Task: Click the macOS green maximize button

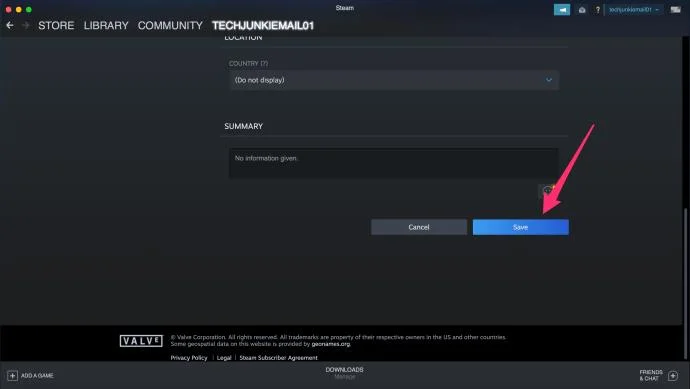Action: click(29, 9)
